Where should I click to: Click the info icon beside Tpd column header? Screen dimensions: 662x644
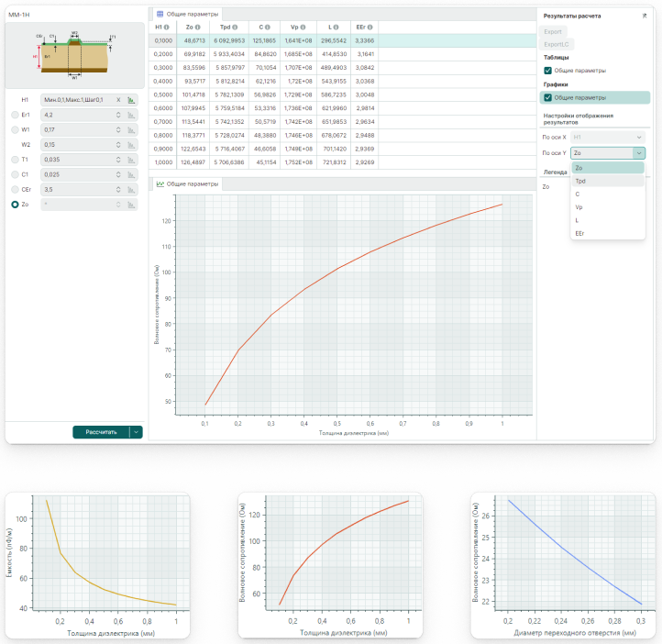click(236, 28)
